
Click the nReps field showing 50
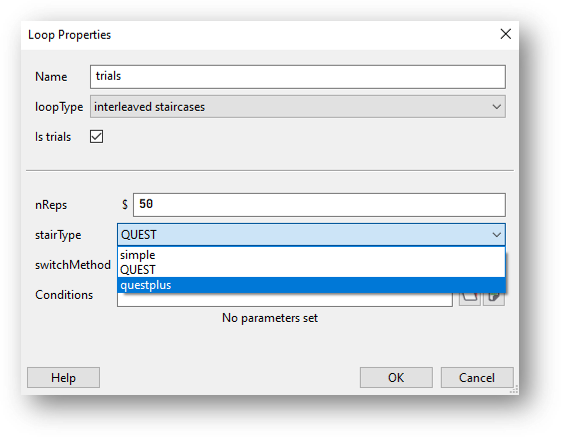click(319, 205)
